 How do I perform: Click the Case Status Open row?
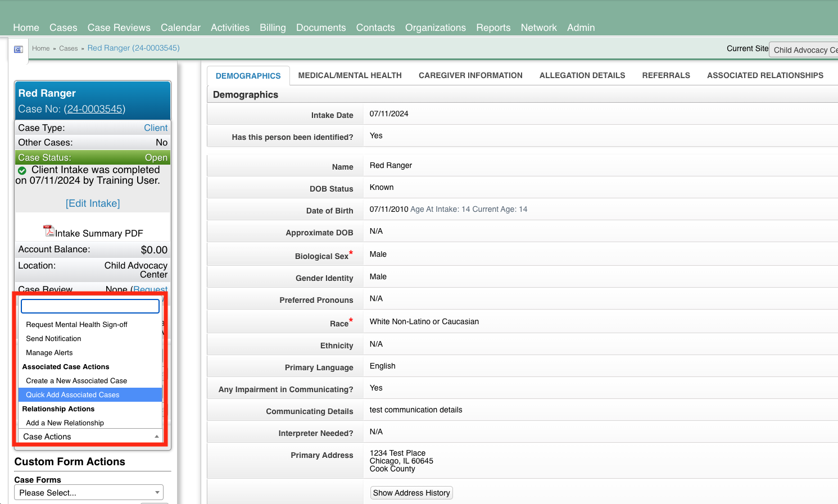[93, 158]
